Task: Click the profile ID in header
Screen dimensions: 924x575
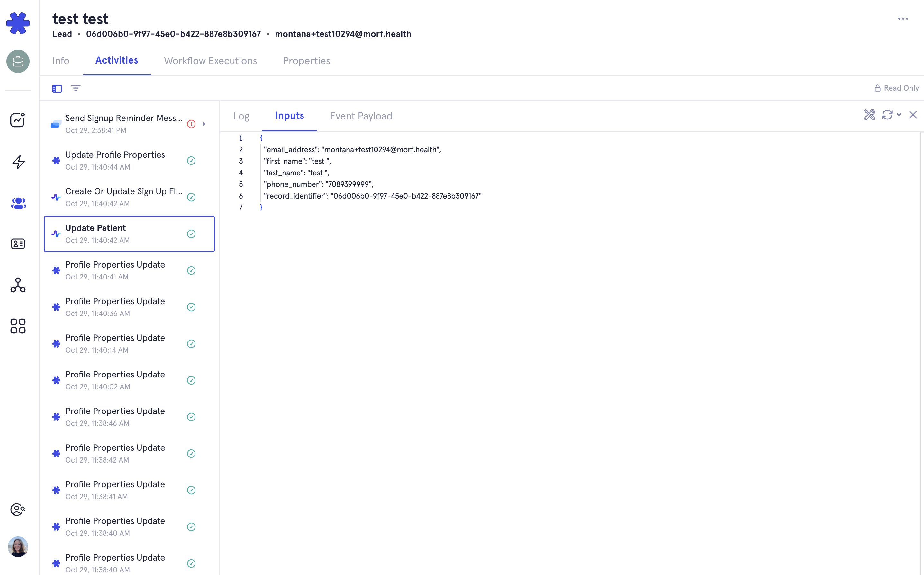Action: pyautogui.click(x=173, y=34)
